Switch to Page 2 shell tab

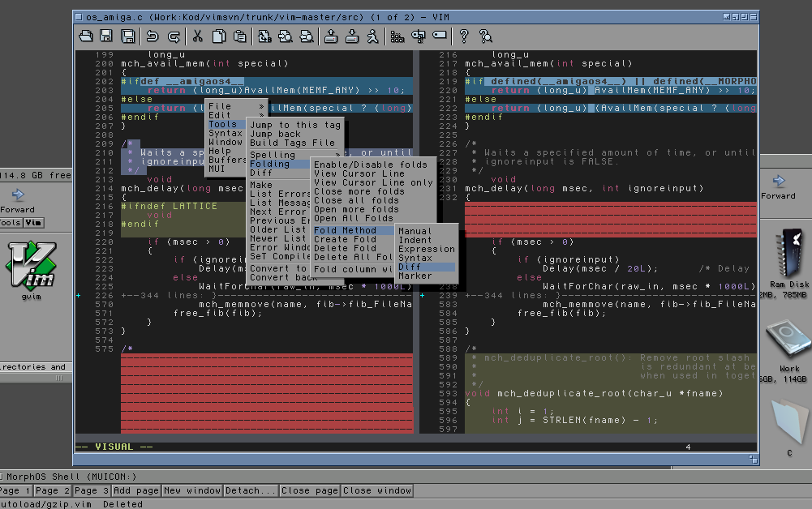coord(53,490)
